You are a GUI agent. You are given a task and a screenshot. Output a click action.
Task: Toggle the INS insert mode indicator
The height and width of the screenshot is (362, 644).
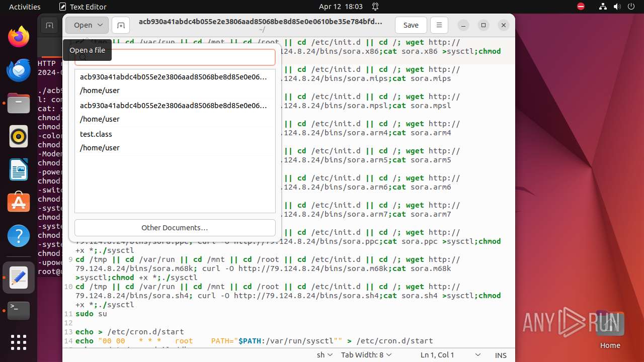(501, 355)
